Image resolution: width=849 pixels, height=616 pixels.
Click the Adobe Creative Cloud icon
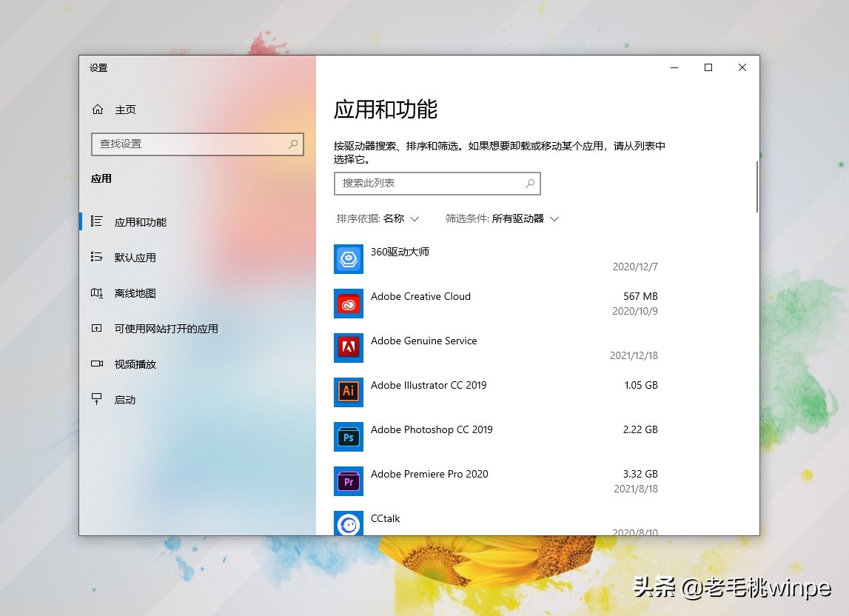[x=348, y=304]
